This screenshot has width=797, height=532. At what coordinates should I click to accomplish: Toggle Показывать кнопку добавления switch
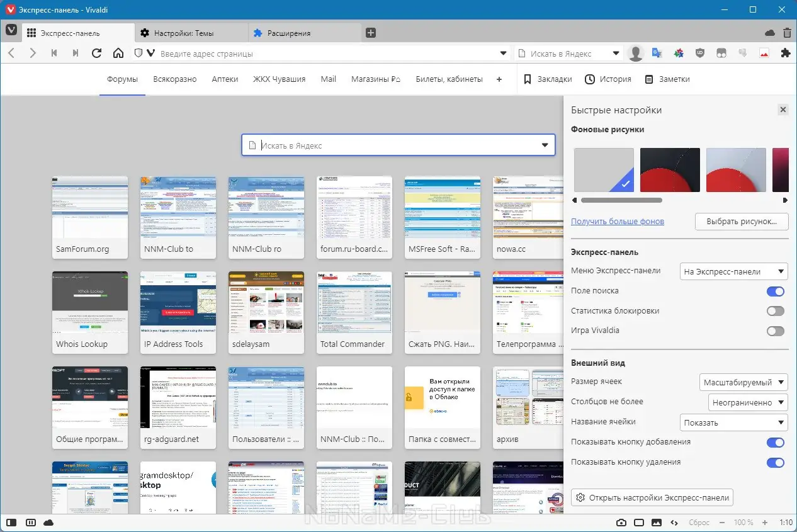click(x=776, y=443)
